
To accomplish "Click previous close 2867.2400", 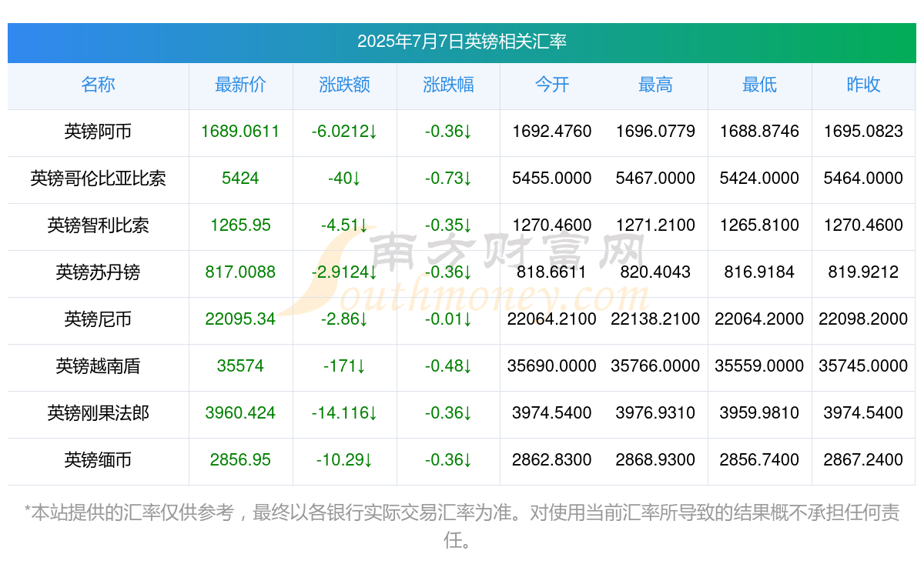I will [x=863, y=460].
